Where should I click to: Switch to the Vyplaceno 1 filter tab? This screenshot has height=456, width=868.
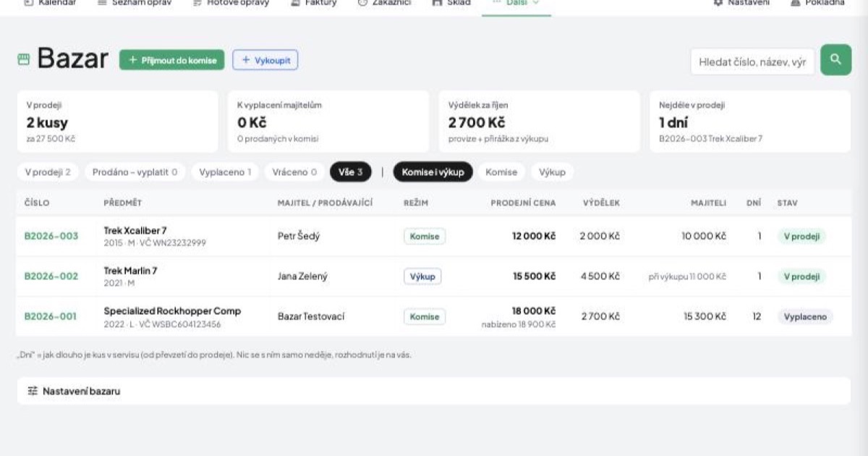tap(224, 172)
